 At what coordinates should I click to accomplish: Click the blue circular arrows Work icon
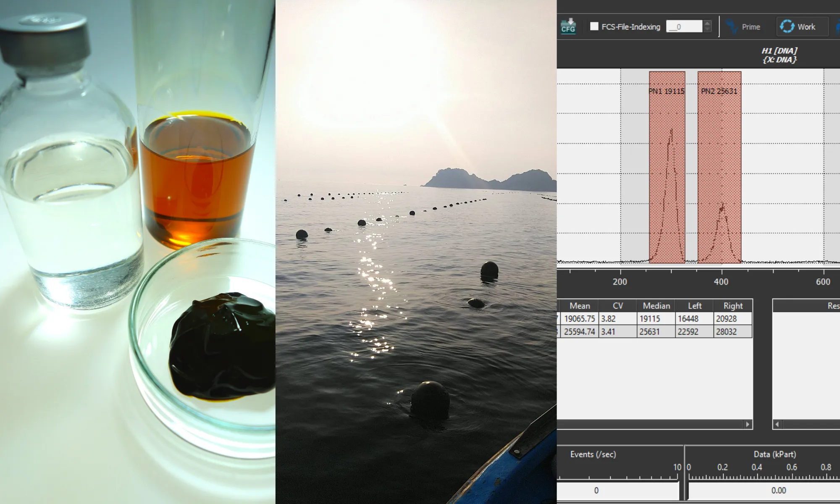tap(787, 26)
